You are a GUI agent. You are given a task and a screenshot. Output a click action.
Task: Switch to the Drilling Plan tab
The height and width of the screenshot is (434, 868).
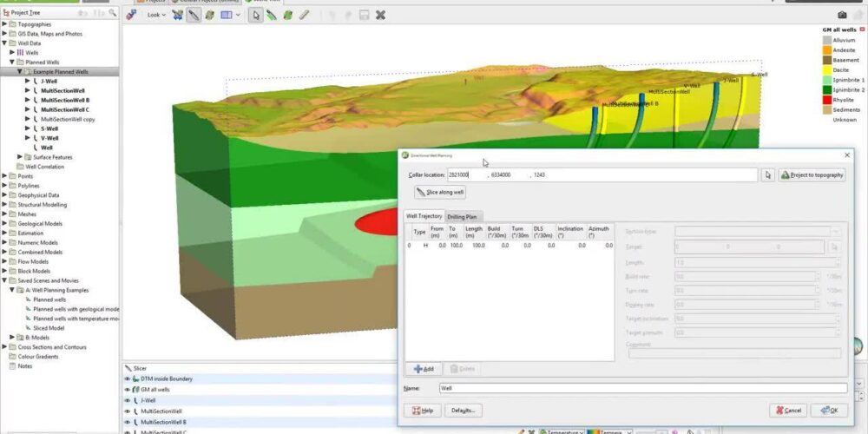pyautogui.click(x=462, y=216)
